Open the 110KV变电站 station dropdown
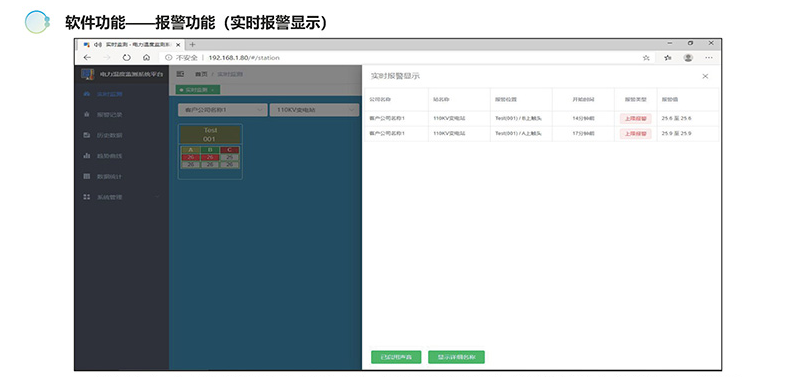The width and height of the screenshot is (797, 377). click(x=314, y=110)
